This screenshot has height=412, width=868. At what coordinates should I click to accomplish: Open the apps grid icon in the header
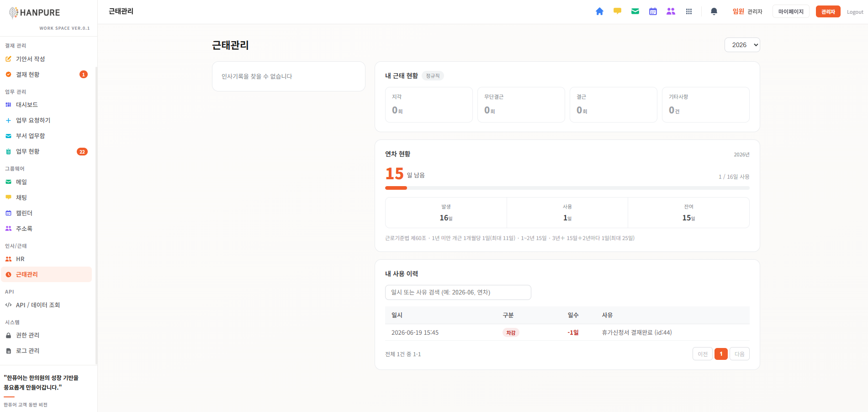coord(689,11)
